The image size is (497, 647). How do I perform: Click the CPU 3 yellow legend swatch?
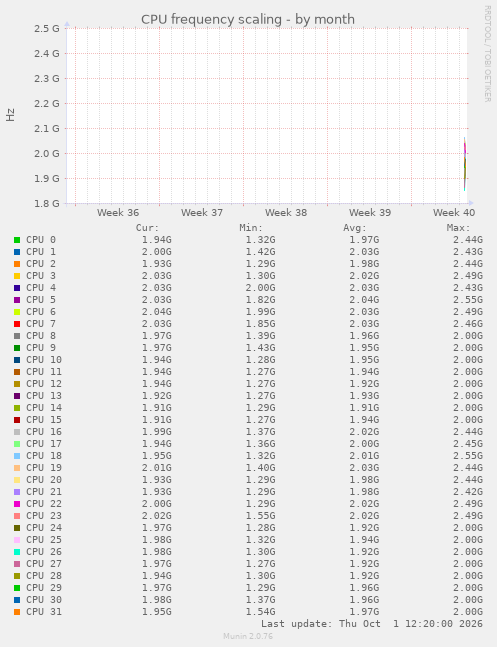pos(17,276)
